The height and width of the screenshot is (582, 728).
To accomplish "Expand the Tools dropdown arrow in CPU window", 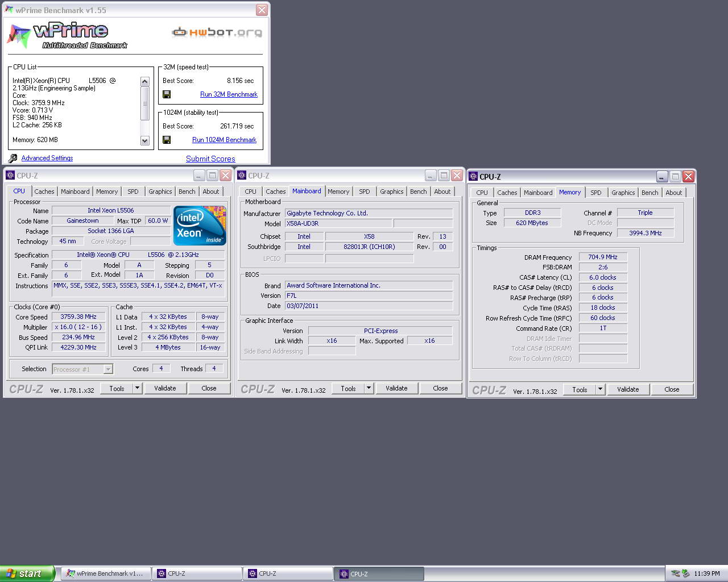I will pos(137,388).
